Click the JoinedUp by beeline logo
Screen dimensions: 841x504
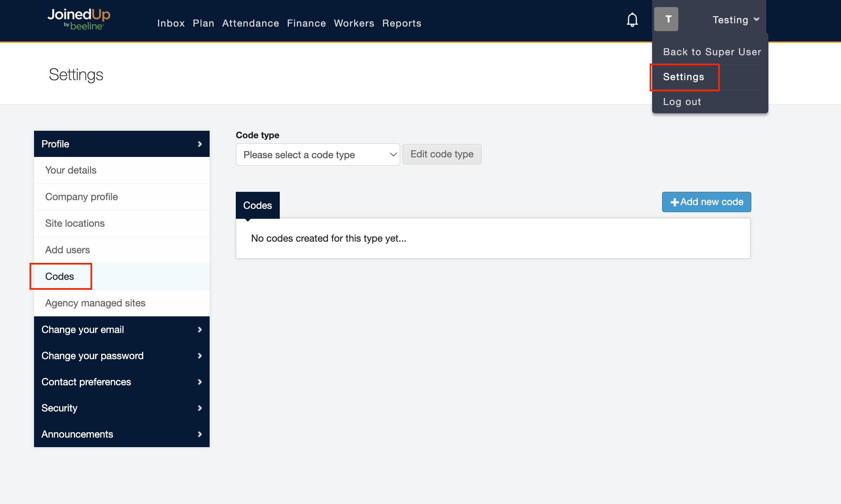[79, 20]
